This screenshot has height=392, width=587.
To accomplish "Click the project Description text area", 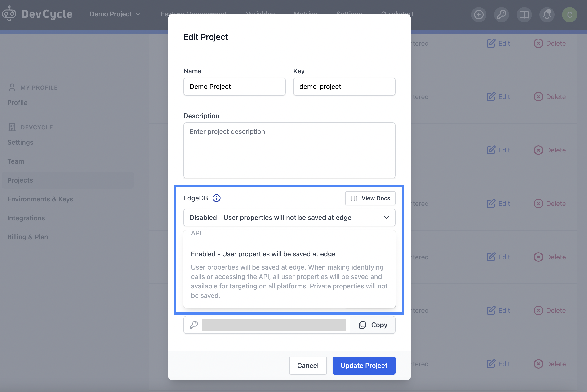I will pyautogui.click(x=289, y=150).
